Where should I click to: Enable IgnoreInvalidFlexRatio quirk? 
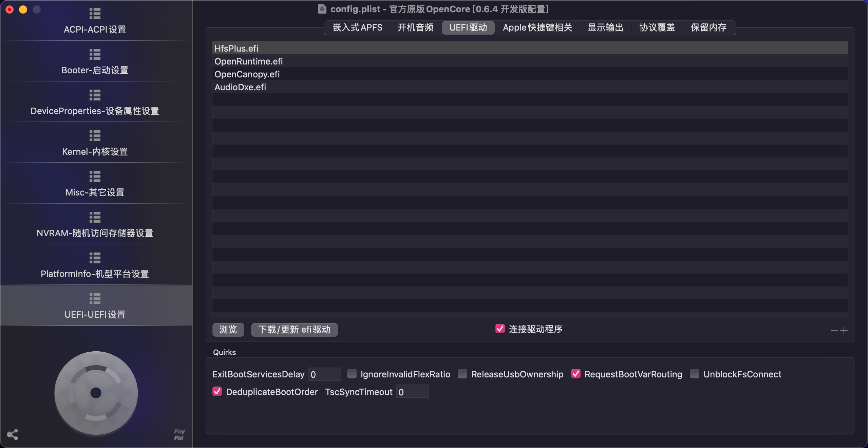pyautogui.click(x=352, y=374)
